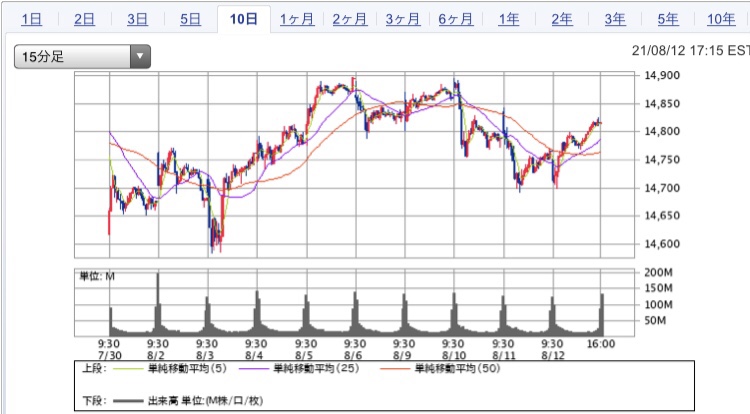Click the 150M volume axis label
750x414 pixels.
coord(658,288)
